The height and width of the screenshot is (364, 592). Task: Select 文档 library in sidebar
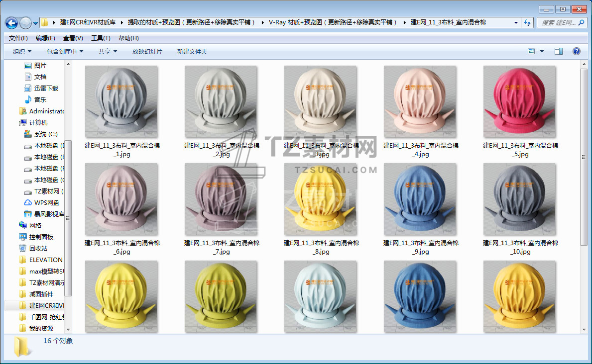tap(35, 77)
